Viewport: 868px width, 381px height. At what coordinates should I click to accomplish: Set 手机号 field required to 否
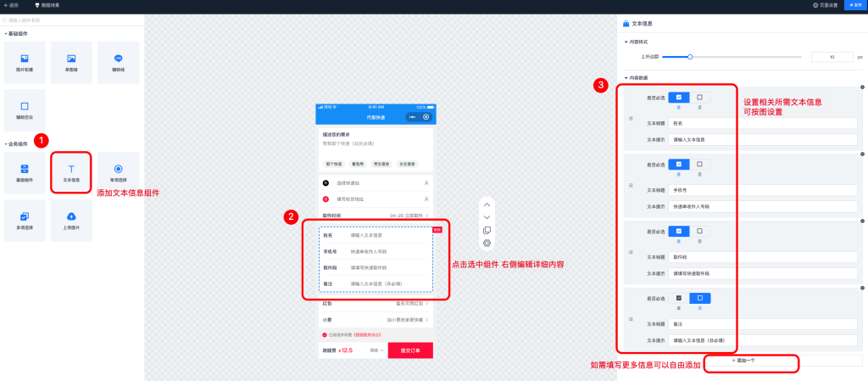click(x=699, y=164)
